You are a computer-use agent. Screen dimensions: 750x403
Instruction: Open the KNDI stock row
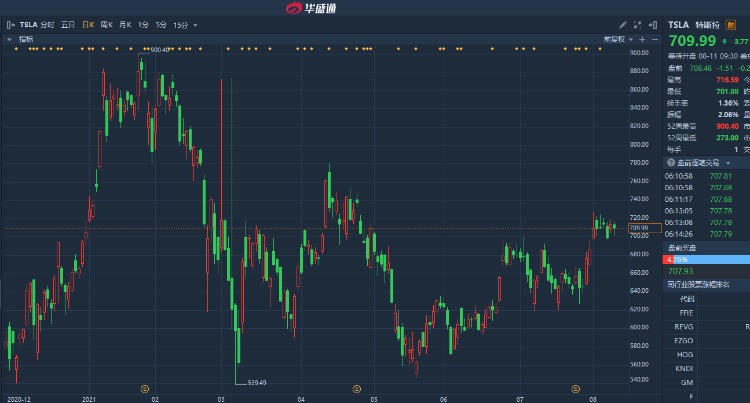point(707,368)
